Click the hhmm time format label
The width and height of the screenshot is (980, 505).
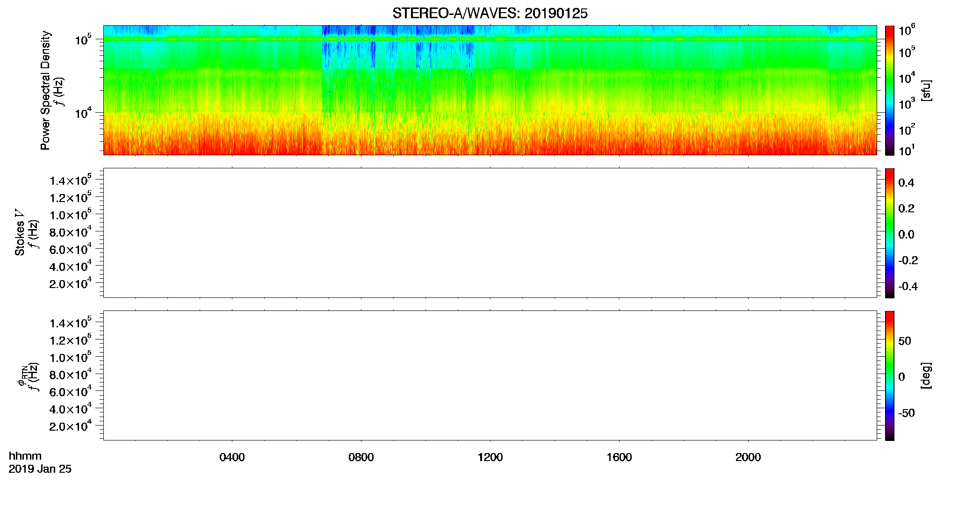coord(25,456)
